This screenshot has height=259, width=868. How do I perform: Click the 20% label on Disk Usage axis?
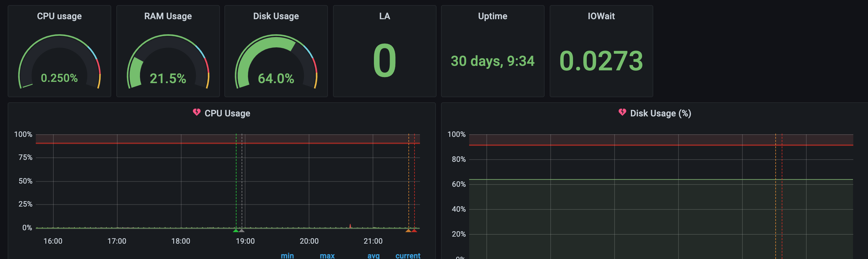tap(459, 234)
